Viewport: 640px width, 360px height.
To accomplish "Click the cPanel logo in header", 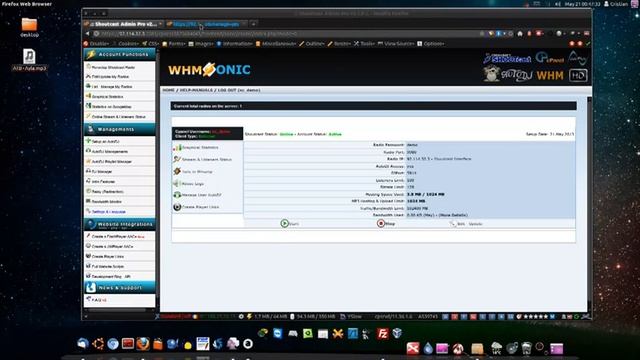I will tap(550, 58).
